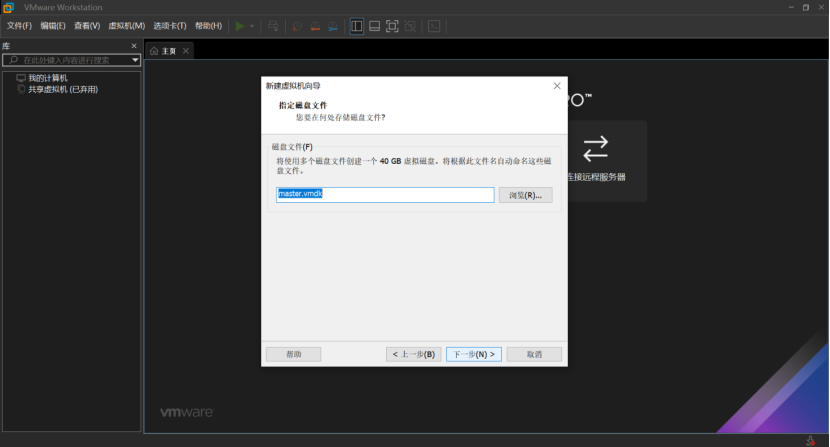Close the 库 library panel
This screenshot has width=830, height=447.
coord(134,46)
